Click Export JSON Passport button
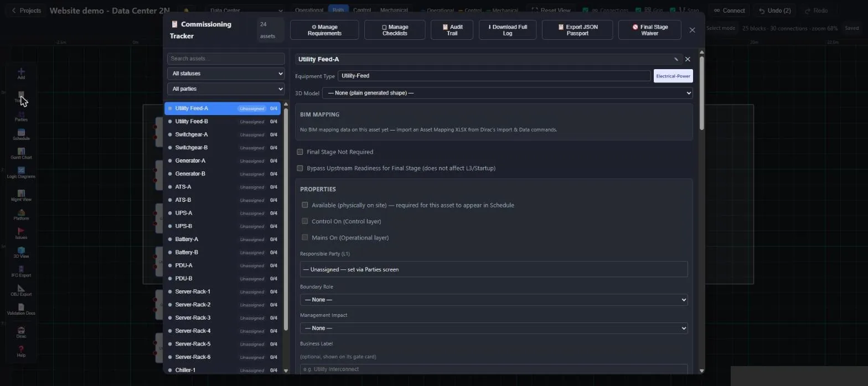Viewport: 868px width, 386px height. click(x=577, y=30)
